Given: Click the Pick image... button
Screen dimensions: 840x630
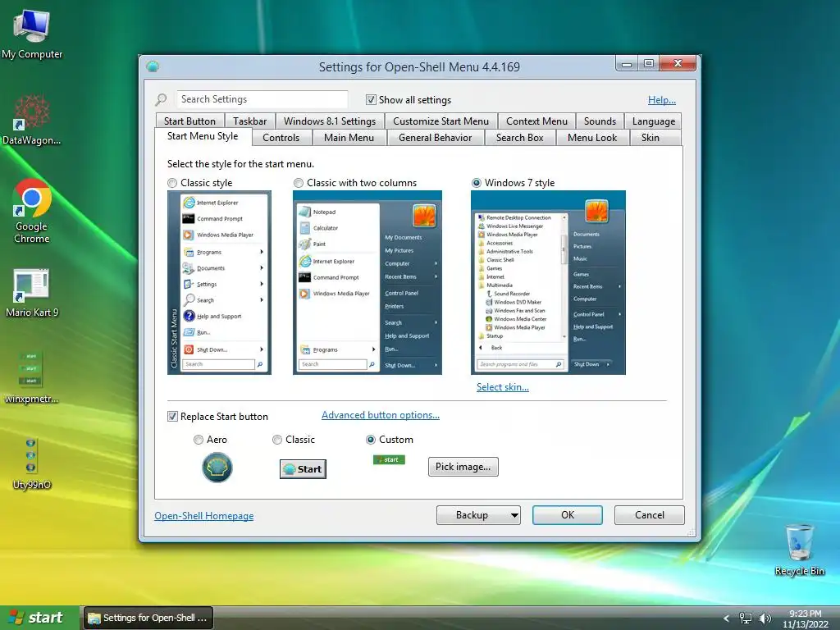Looking at the screenshot, I should [x=463, y=467].
